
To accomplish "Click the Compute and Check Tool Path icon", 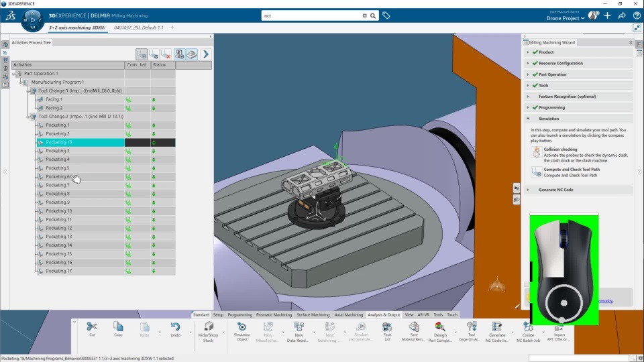I will click(536, 172).
